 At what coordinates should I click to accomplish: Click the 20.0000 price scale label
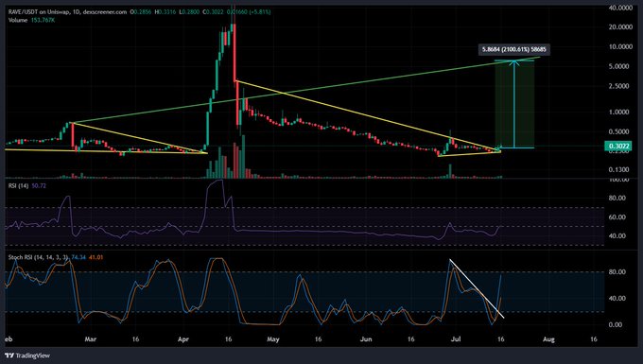[x=620, y=27]
